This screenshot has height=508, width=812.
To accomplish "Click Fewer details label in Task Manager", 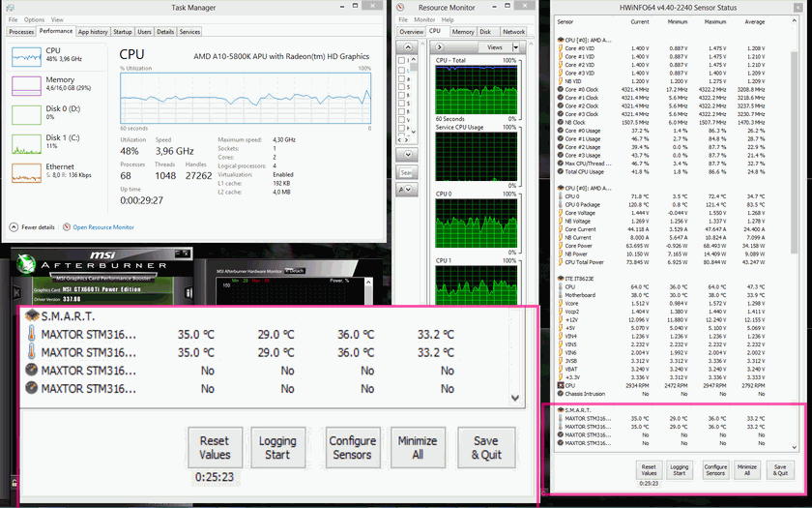I will (x=38, y=227).
